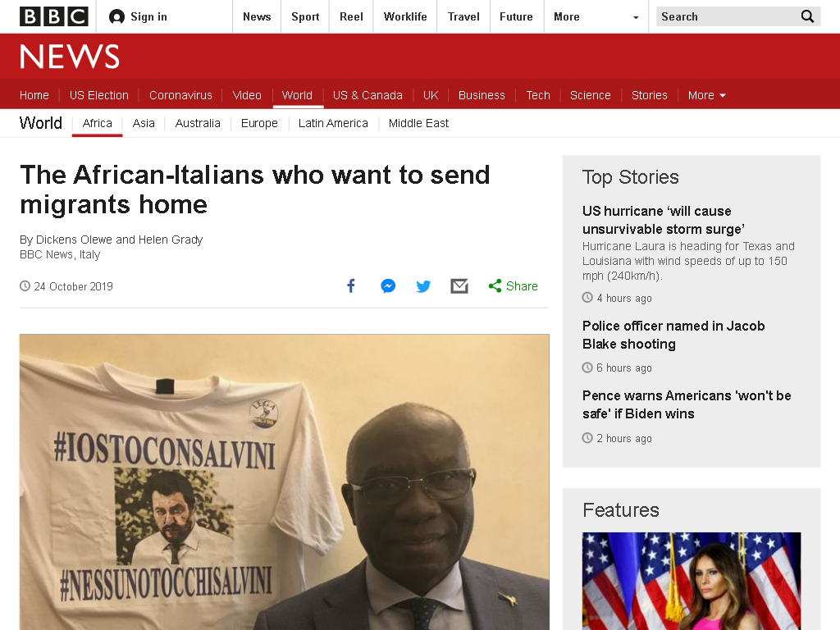Open the green Share button
Screen dimensions: 840x630
click(513, 286)
